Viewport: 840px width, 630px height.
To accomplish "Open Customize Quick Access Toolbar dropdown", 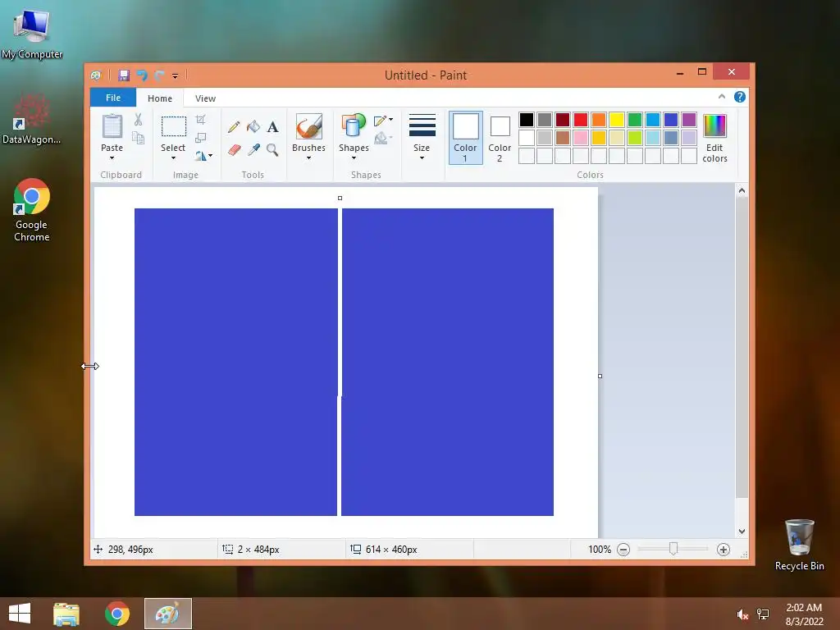I will click(176, 75).
